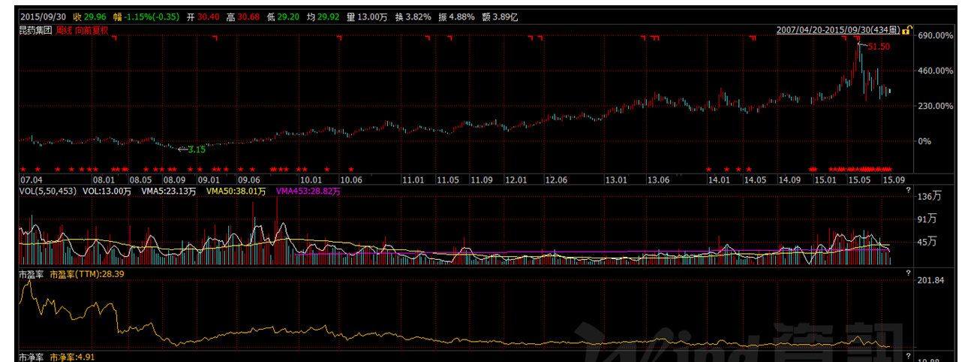The width and height of the screenshot is (980, 362).
Task: Click the 690.00% axis label
Action: [x=937, y=35]
